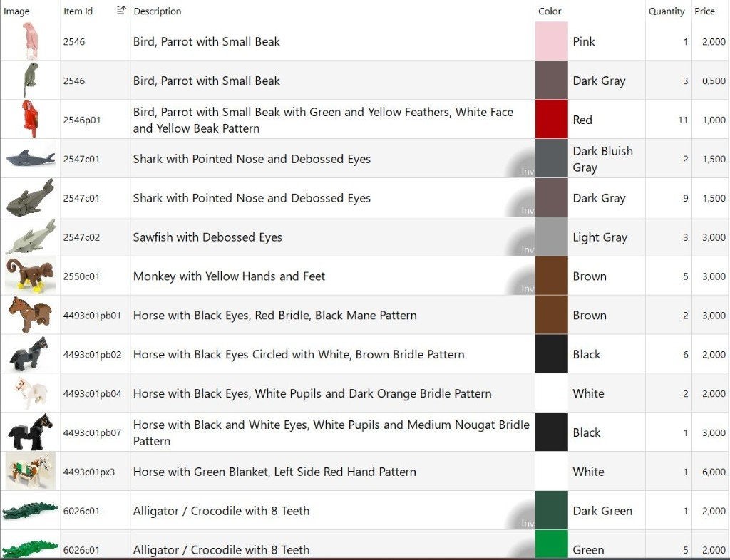Click the quantity 9 in Dark Gray shark row
This screenshot has width=730, height=560.
coord(685,198)
